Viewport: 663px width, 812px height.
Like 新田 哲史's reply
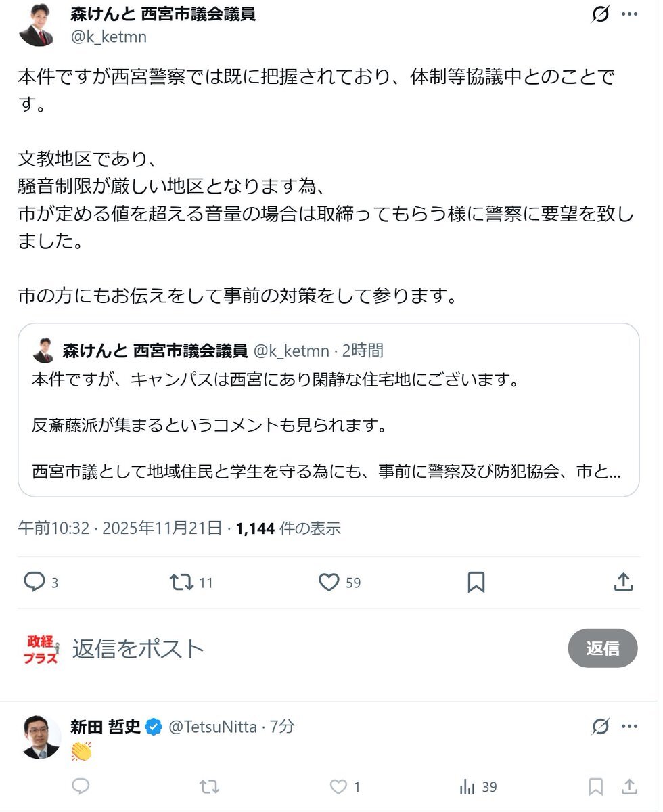coord(338,786)
